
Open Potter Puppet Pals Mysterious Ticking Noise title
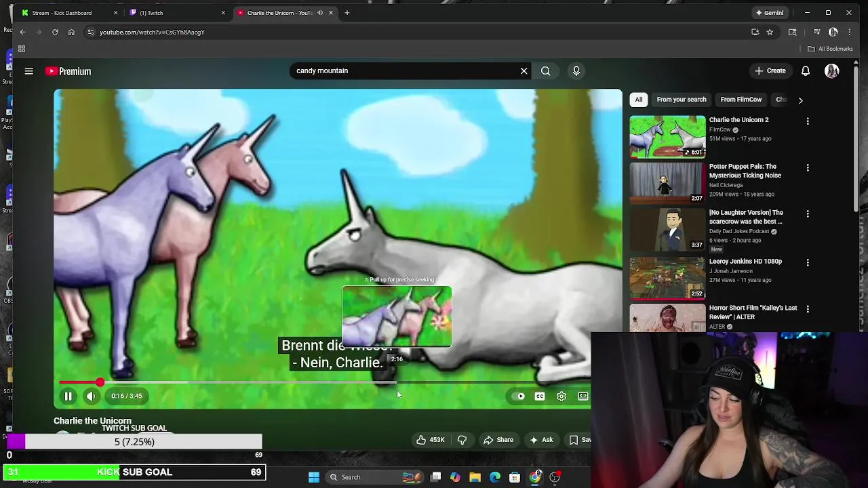pyautogui.click(x=745, y=171)
